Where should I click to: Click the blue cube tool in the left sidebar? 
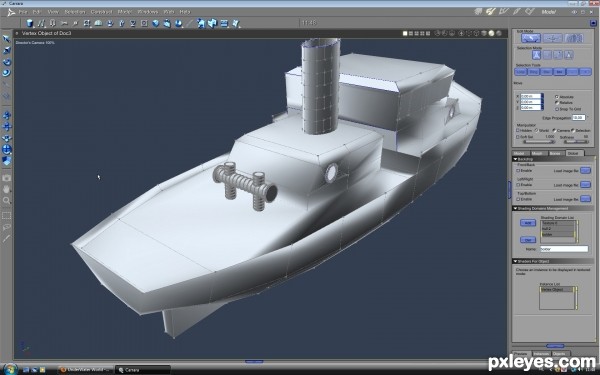(7, 161)
